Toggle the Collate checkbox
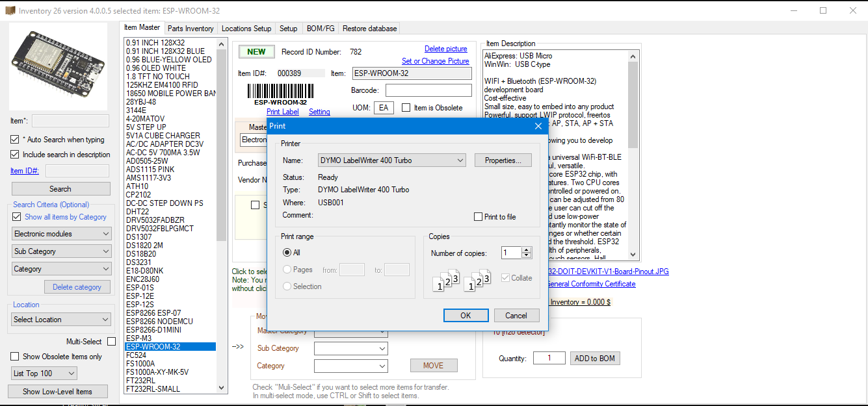868x406 pixels. click(x=506, y=277)
